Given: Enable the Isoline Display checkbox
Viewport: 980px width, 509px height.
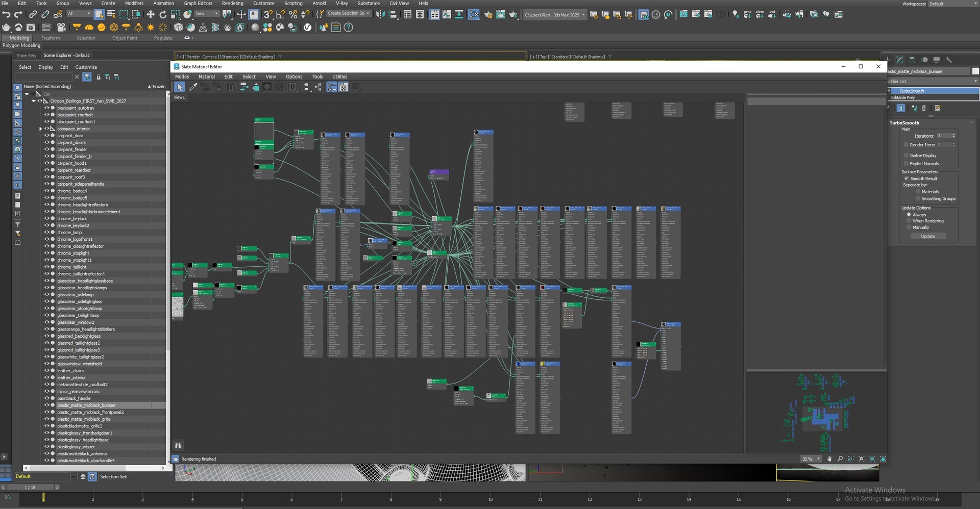Looking at the screenshot, I should tap(906, 156).
